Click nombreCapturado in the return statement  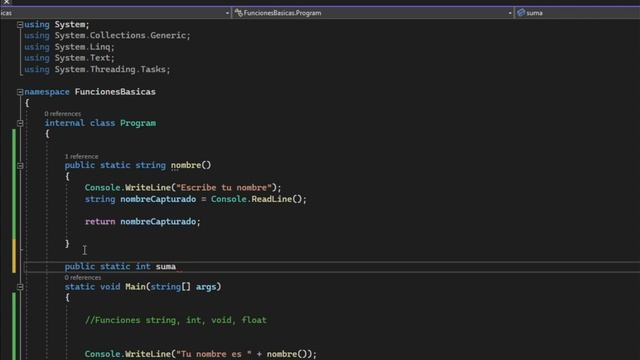tap(158, 222)
